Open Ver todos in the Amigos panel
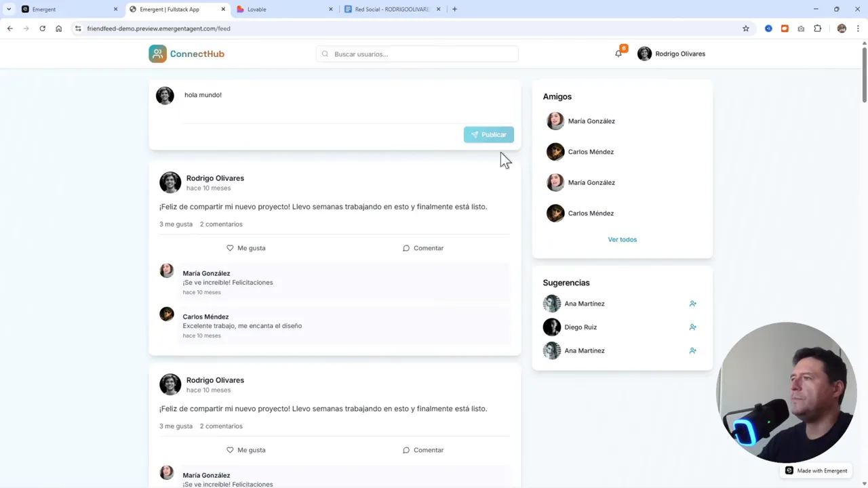 [x=622, y=239]
